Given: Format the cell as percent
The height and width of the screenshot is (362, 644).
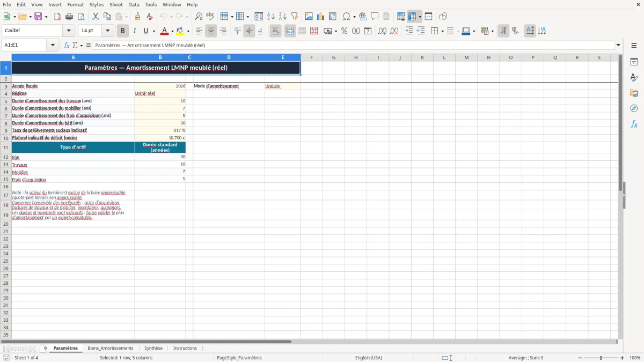Looking at the screenshot, I should [344, 31].
